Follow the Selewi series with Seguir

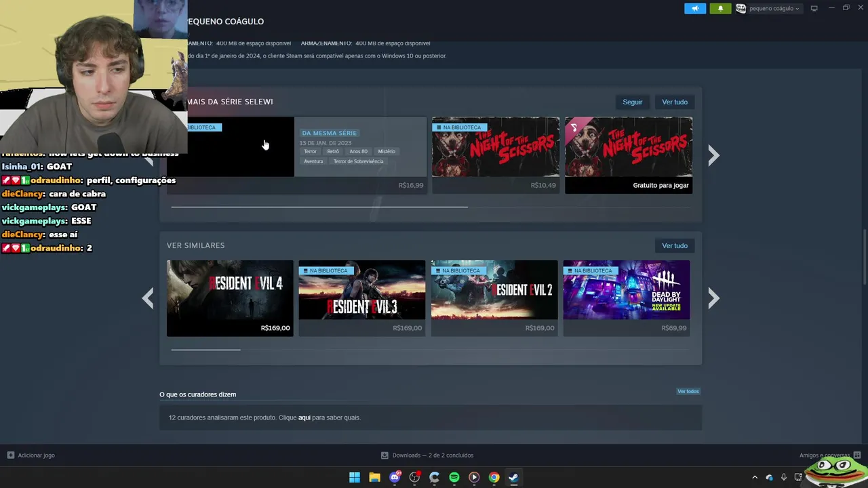click(x=632, y=102)
